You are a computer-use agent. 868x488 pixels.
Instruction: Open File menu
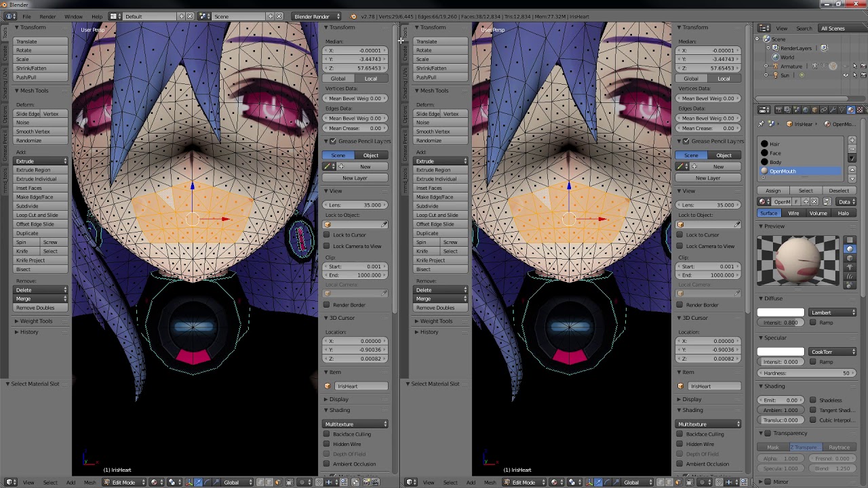tap(26, 16)
